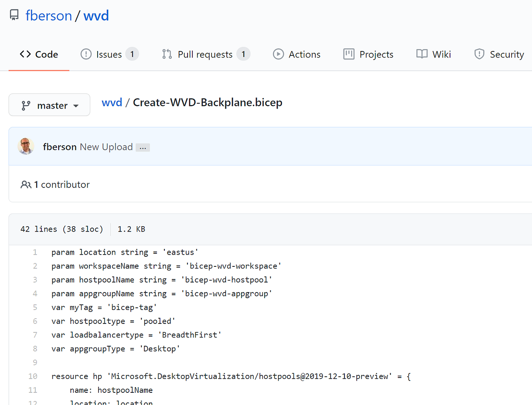Click the Actions play icon
This screenshot has width=532, height=405.
278,54
